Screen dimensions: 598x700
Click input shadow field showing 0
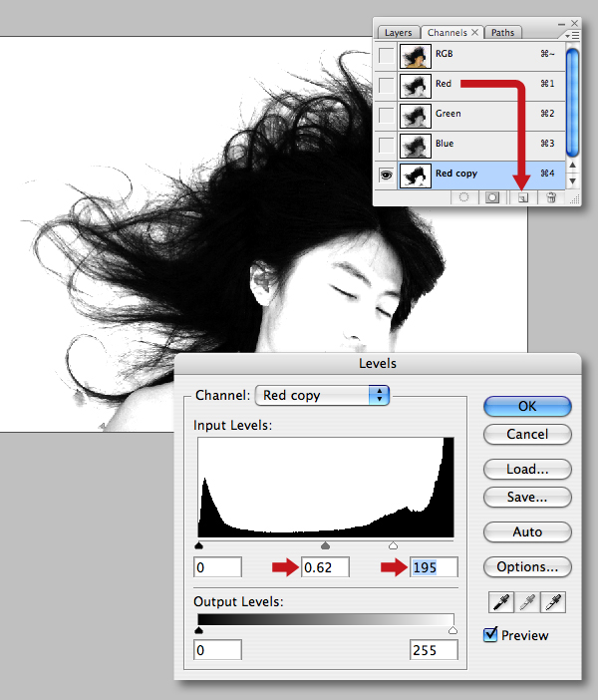click(218, 567)
